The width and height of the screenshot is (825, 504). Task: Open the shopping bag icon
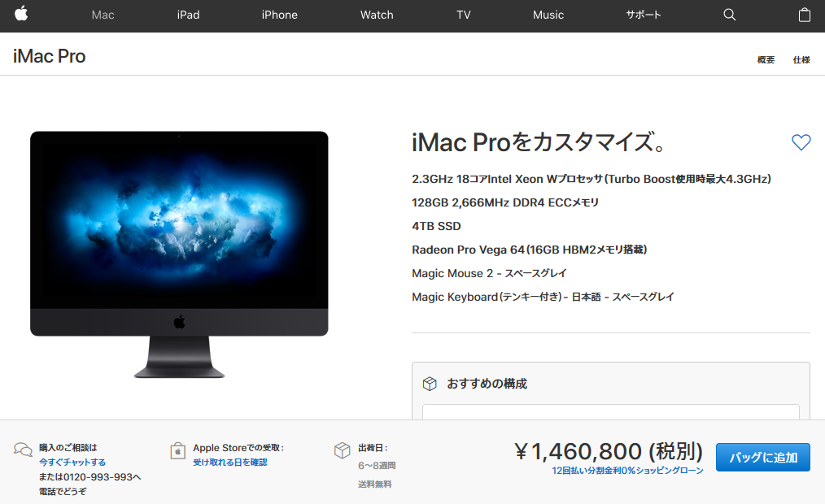pos(804,15)
